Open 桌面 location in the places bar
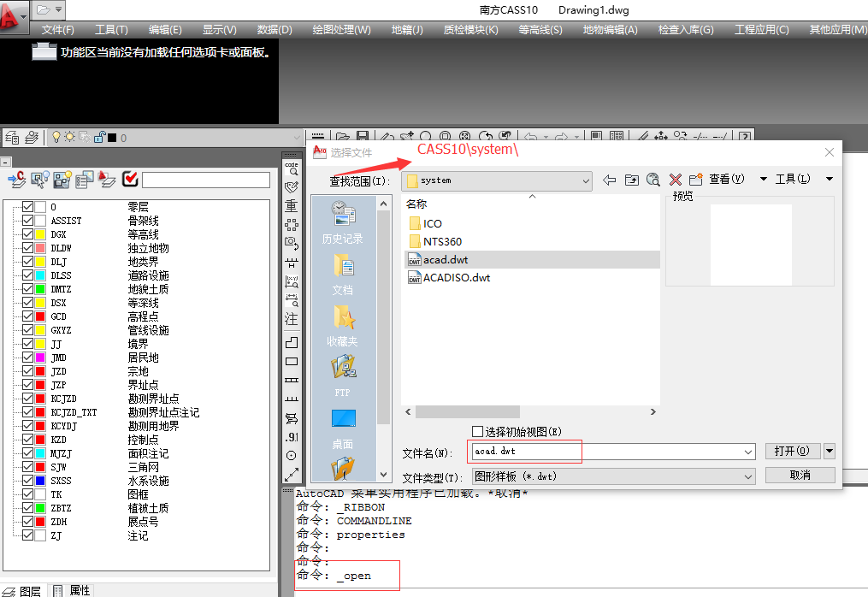 343,429
